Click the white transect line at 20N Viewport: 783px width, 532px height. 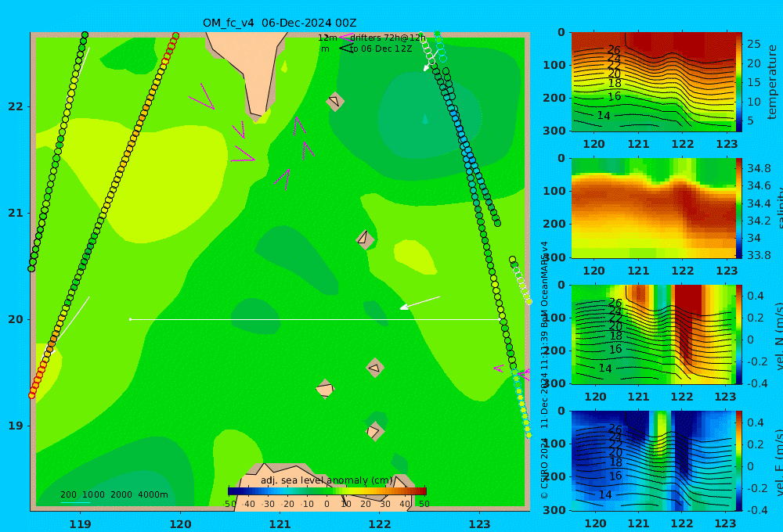click(315, 319)
